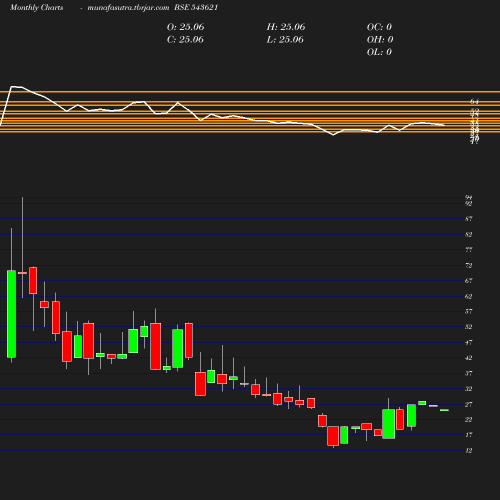This screenshot has height=500, width=500.
Task: Click the final small candle at the series end
Action: pos(444,410)
